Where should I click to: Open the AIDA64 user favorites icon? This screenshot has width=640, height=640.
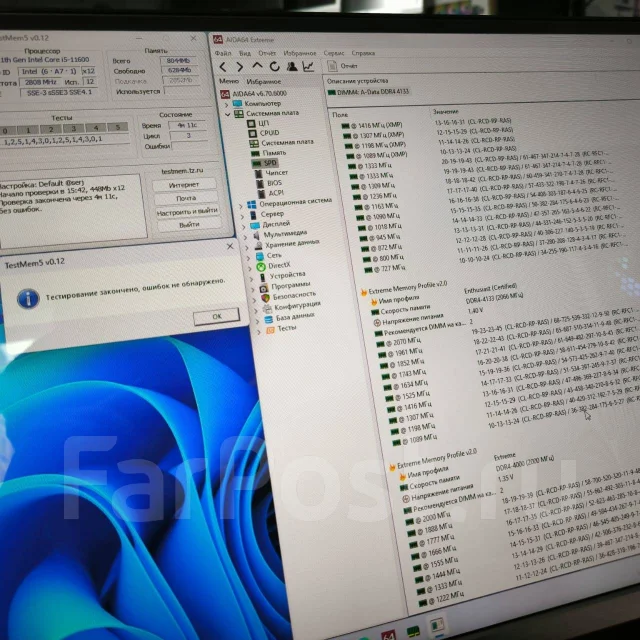[291, 66]
